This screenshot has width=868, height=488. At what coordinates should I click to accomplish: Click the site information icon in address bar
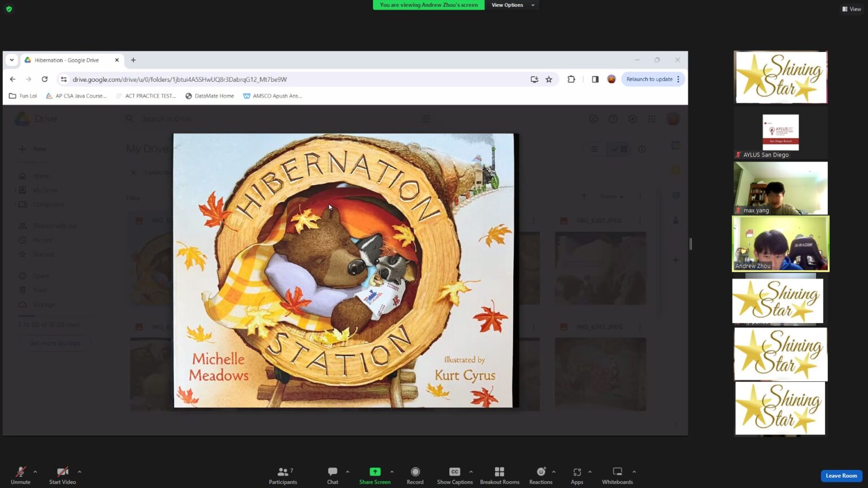point(64,79)
